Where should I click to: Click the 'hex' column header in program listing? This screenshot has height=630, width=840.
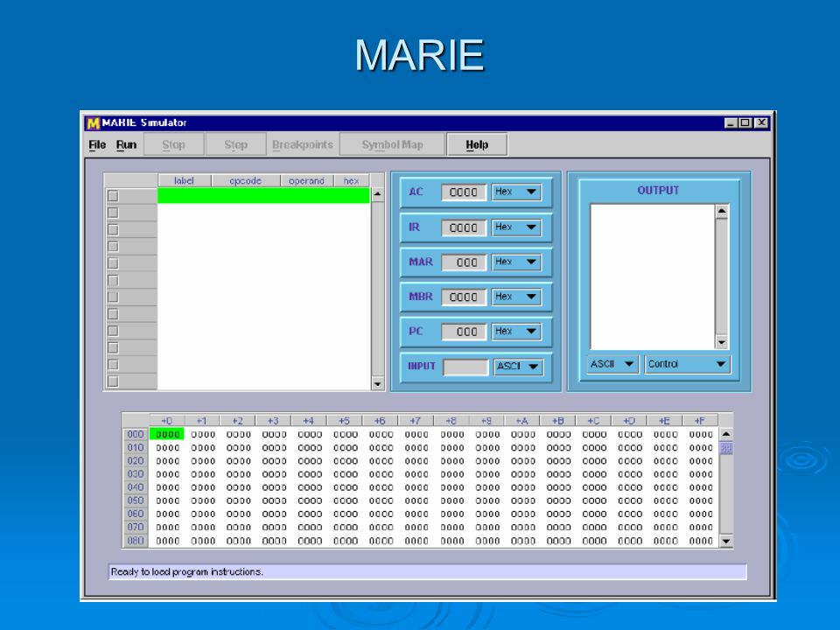[352, 180]
